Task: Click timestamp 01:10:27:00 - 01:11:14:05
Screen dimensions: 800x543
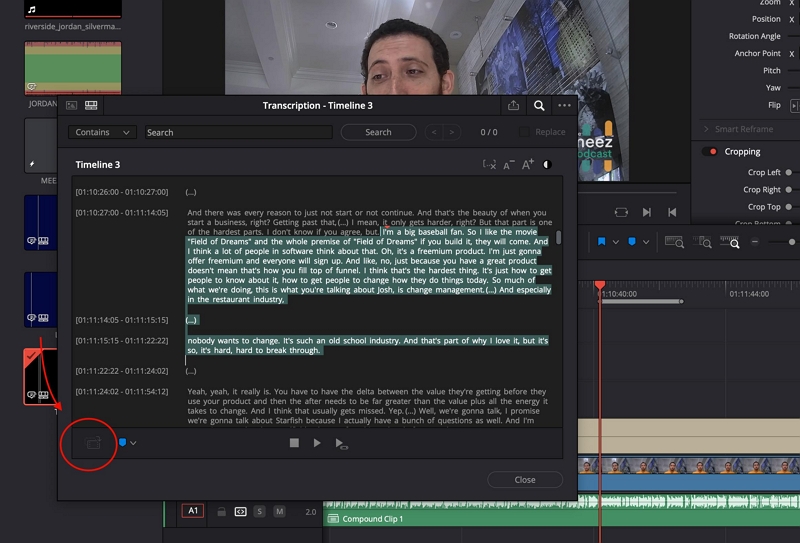Action: pos(121,212)
